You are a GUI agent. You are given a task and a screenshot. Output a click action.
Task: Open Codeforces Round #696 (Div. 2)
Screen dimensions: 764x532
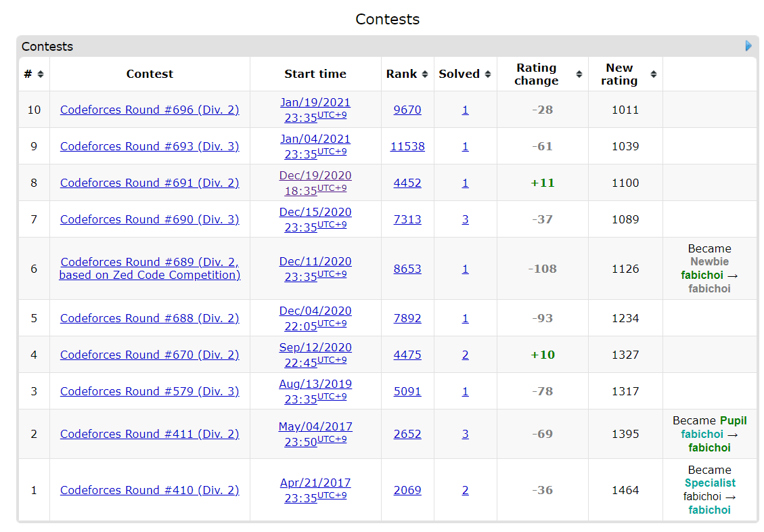pyautogui.click(x=150, y=110)
